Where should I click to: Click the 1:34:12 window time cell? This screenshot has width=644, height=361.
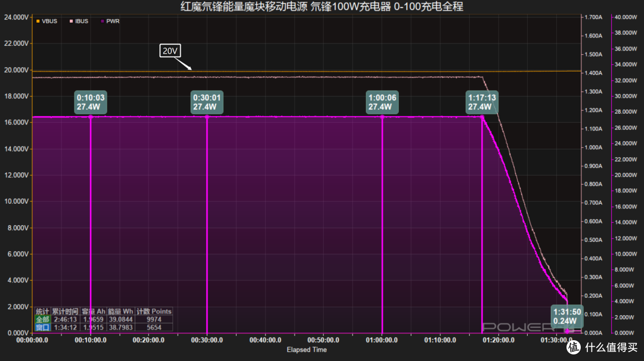pyautogui.click(x=66, y=328)
